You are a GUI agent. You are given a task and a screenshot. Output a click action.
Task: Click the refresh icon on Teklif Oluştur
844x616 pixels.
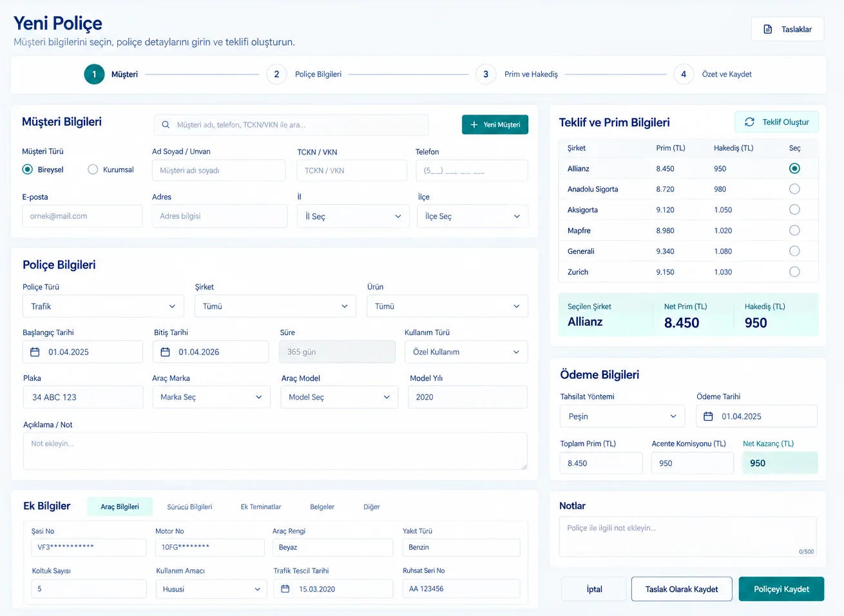pyautogui.click(x=749, y=122)
